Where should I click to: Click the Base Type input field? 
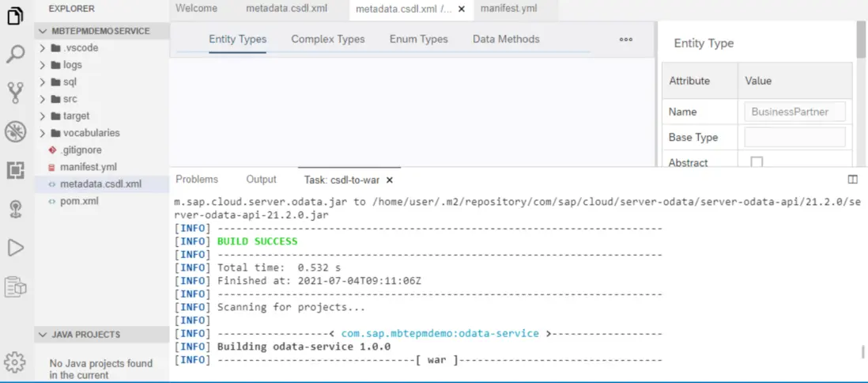coord(794,137)
